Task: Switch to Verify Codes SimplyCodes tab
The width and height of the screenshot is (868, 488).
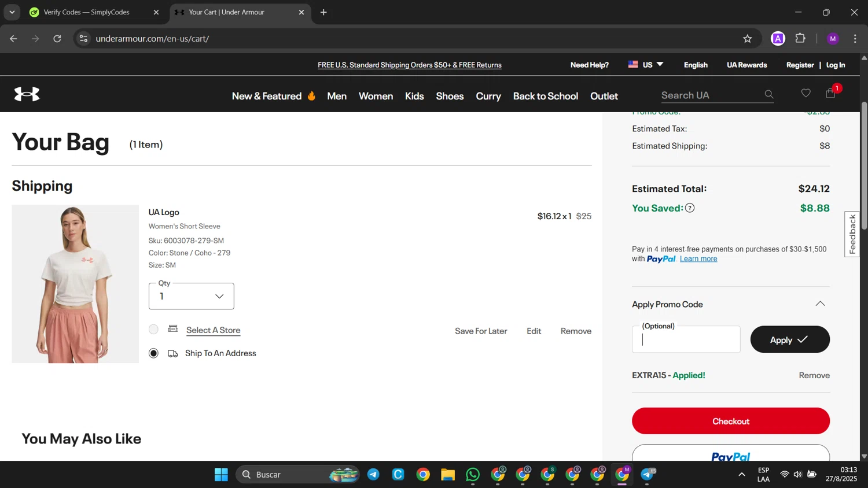Action: click(95, 12)
